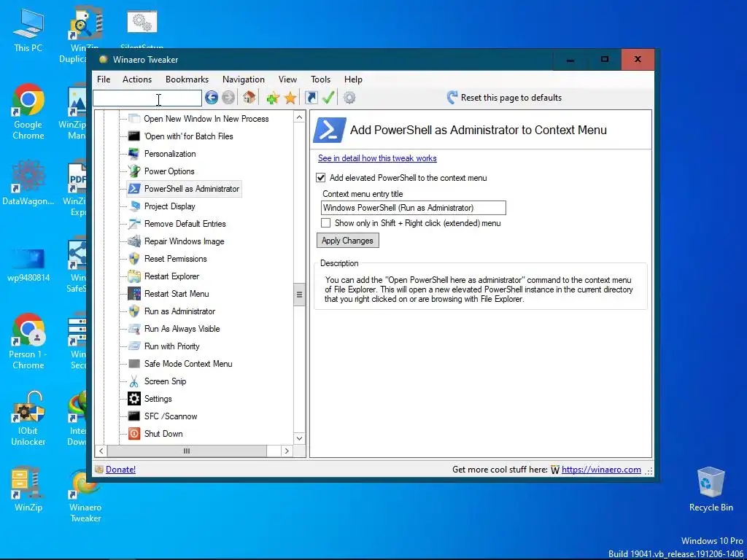This screenshot has width=747, height=560.
Task: Select the Recycle Bin desktop icon
Action: point(711,489)
